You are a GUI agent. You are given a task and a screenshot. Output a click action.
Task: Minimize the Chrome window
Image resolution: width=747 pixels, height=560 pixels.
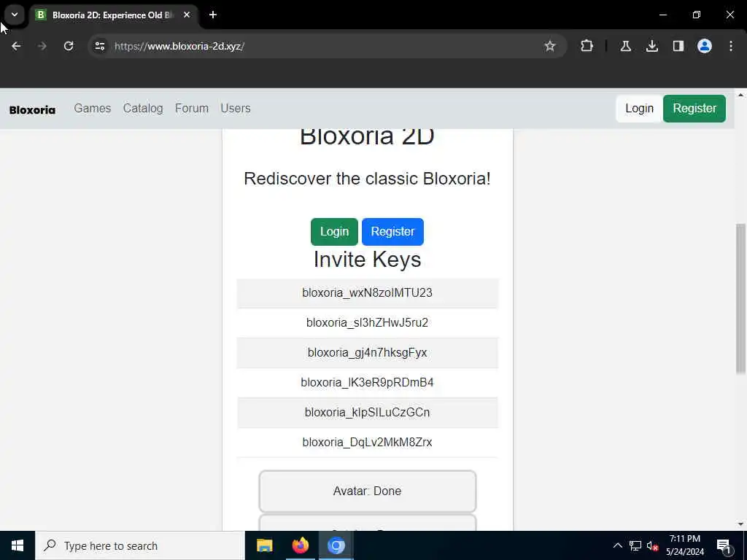click(662, 15)
